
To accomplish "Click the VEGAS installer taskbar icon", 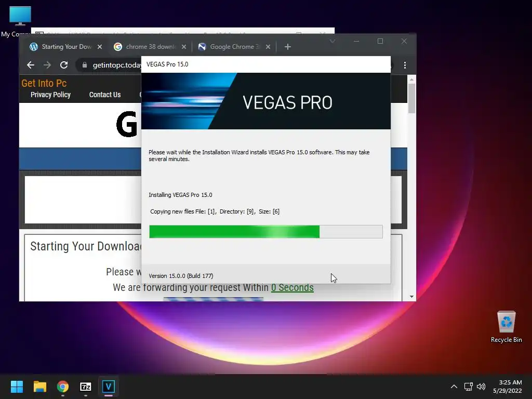I will 109,387.
